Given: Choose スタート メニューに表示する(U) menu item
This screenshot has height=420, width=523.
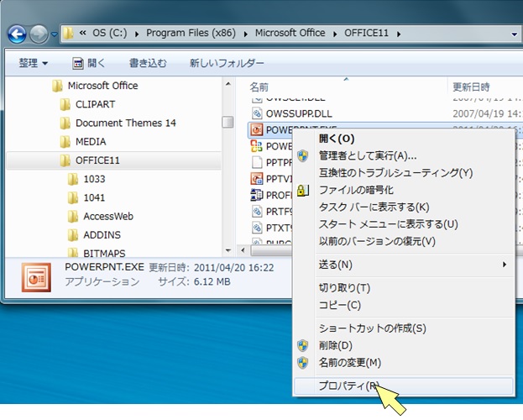Looking at the screenshot, I should tap(405, 224).
